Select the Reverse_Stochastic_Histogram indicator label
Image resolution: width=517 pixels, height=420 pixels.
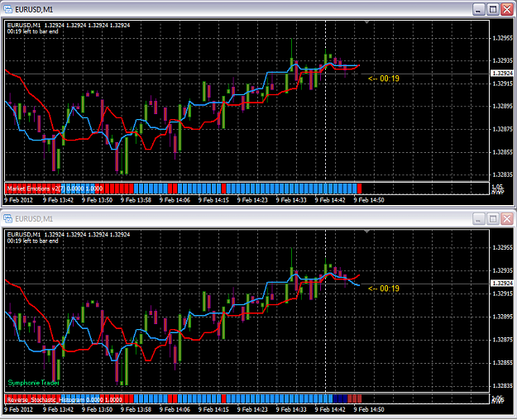click(x=65, y=399)
